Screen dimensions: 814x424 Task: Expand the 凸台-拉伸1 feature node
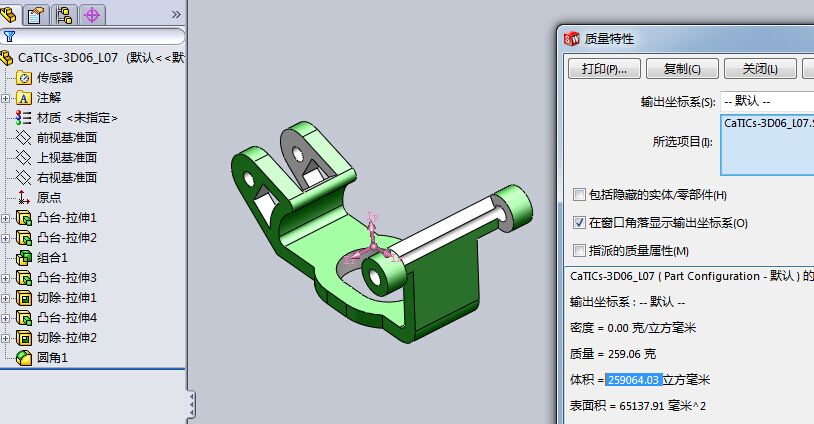(5, 218)
